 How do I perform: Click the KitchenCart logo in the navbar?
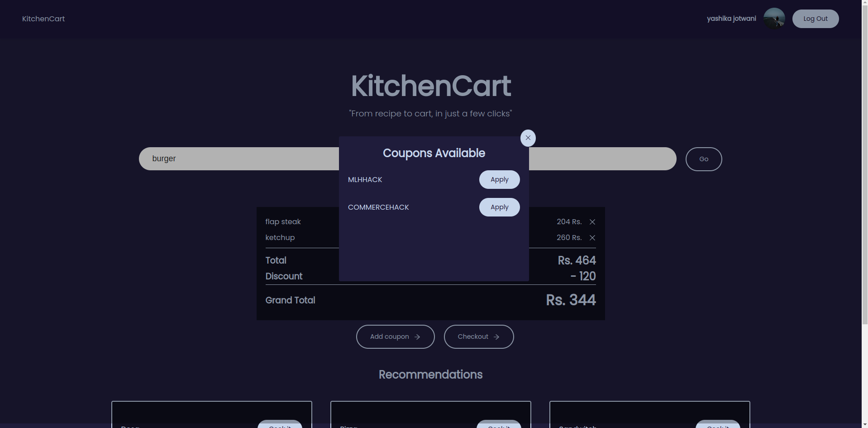click(43, 19)
